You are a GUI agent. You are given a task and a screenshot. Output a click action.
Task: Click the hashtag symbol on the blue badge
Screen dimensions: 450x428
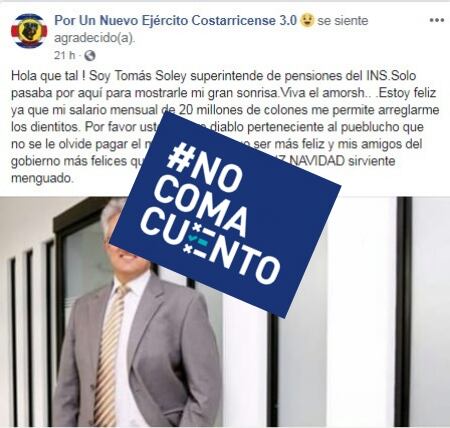tap(178, 155)
